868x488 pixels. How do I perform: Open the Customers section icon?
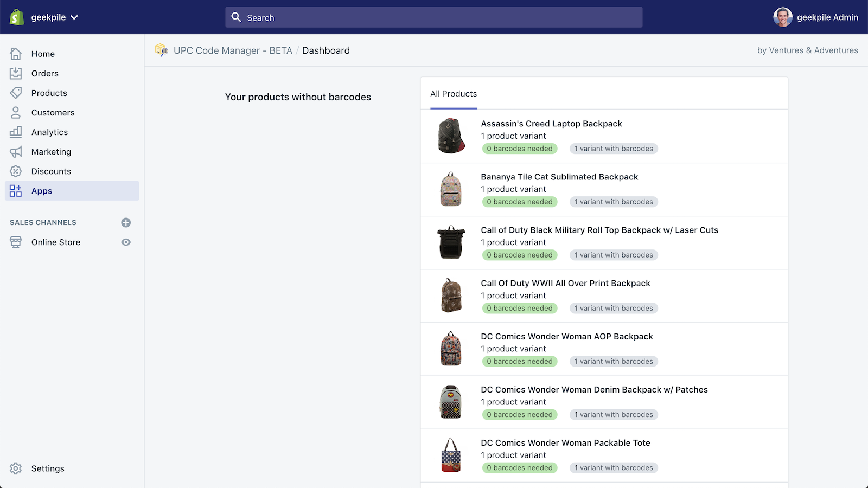tap(16, 112)
